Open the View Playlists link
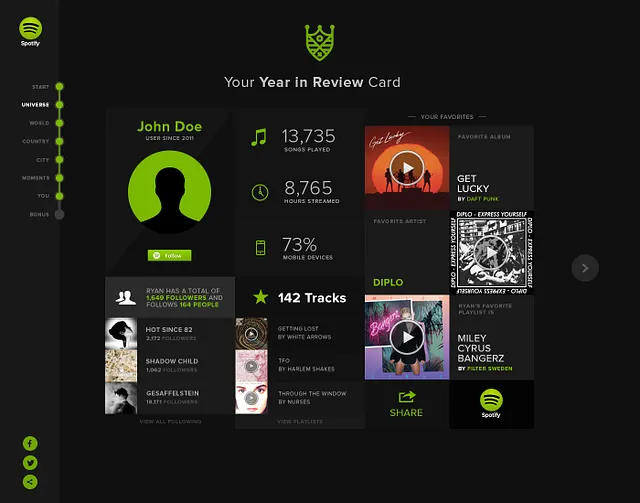Image resolution: width=640 pixels, height=503 pixels. click(300, 421)
